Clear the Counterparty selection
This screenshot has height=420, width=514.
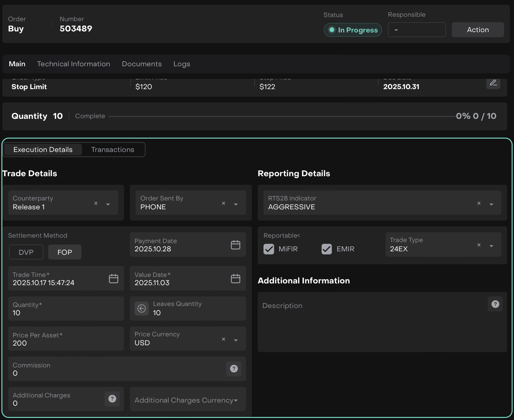[x=96, y=204]
